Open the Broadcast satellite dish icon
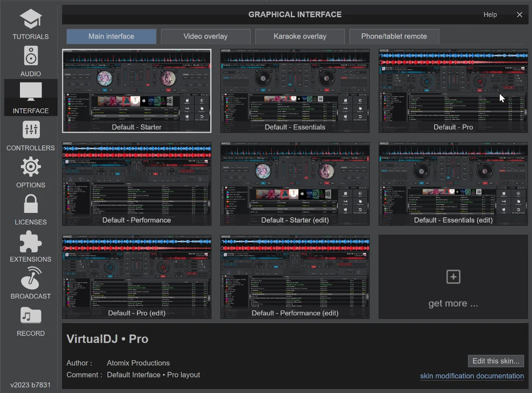Image resolution: width=532 pixels, height=393 pixels. click(x=31, y=279)
